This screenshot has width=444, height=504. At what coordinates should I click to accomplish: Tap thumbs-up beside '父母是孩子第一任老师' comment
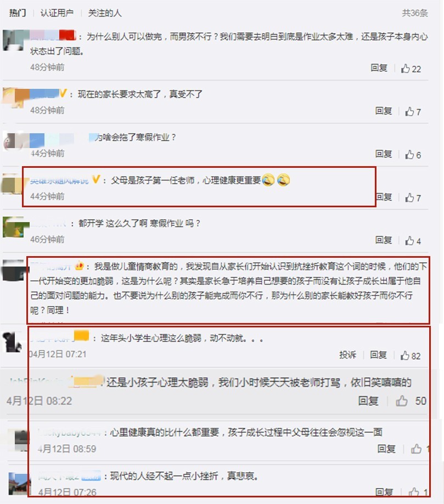pos(409,197)
